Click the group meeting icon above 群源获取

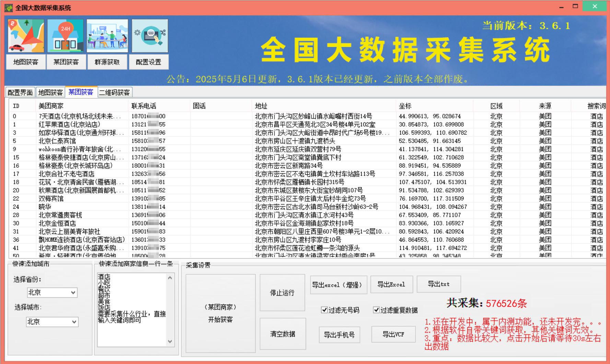tap(107, 36)
